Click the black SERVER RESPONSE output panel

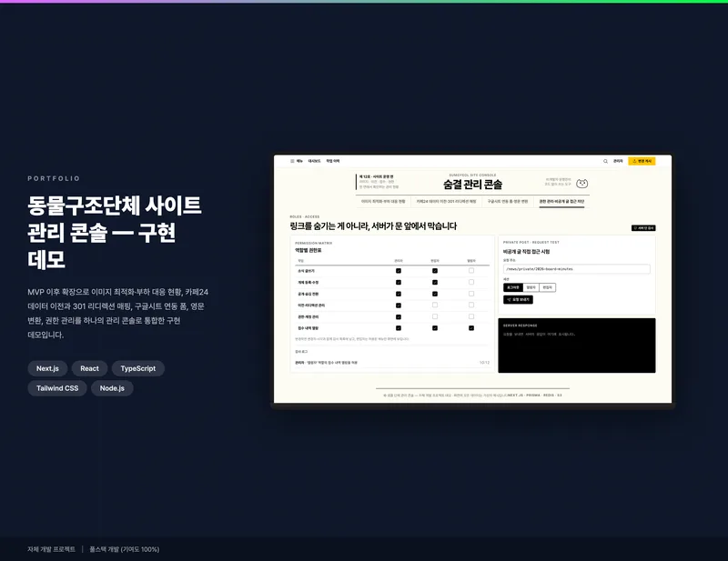577,346
